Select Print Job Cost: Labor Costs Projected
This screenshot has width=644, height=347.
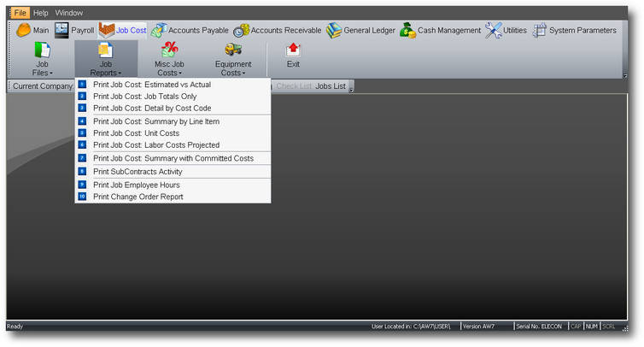[173, 145]
